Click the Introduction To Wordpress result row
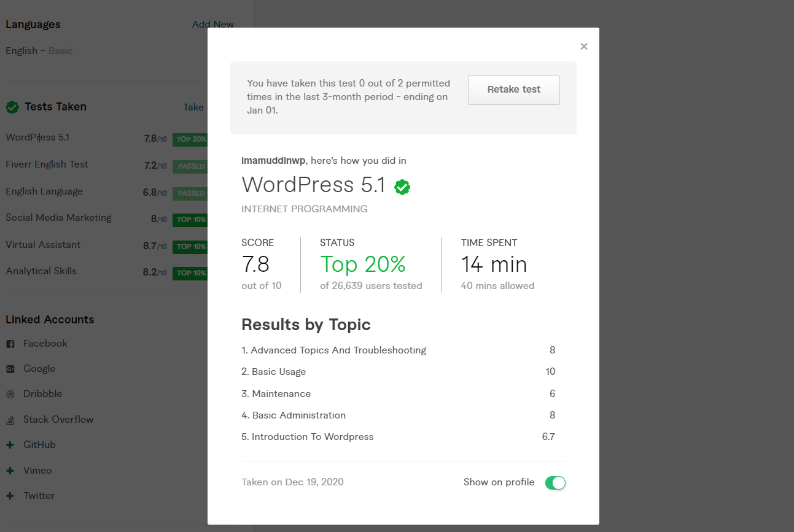The image size is (794, 532). 399,437
